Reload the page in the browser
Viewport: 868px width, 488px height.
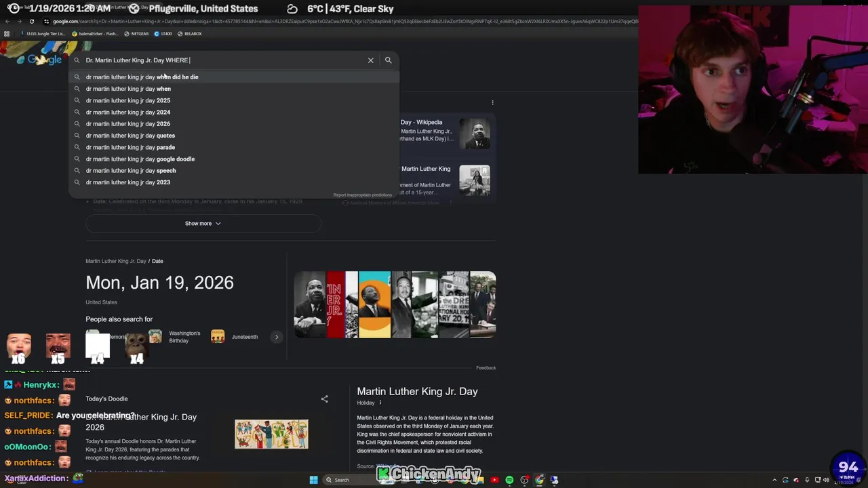pos(31,21)
